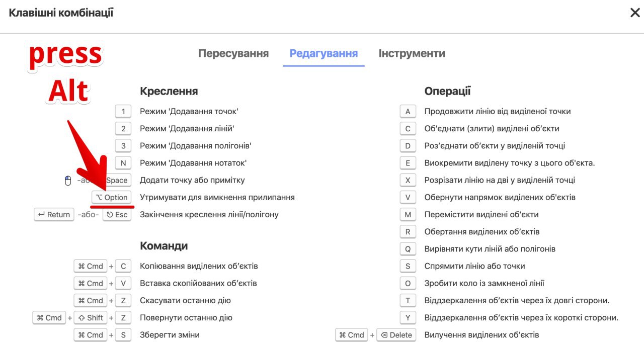Switch to the Пересування tab

click(233, 53)
